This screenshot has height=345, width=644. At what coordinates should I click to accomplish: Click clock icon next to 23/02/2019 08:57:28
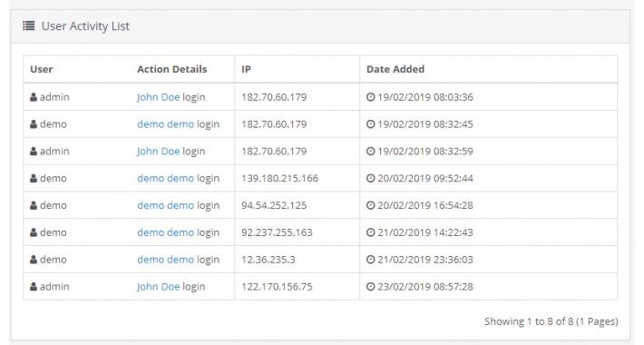370,287
